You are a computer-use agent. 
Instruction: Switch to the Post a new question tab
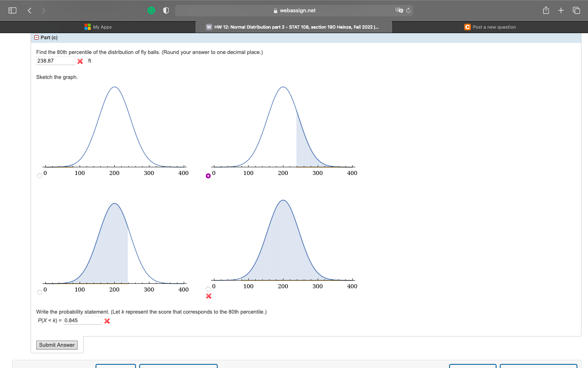click(x=490, y=27)
